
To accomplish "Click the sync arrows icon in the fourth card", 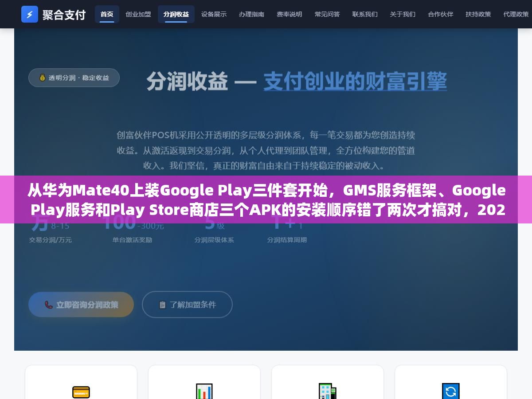I will pos(451,392).
